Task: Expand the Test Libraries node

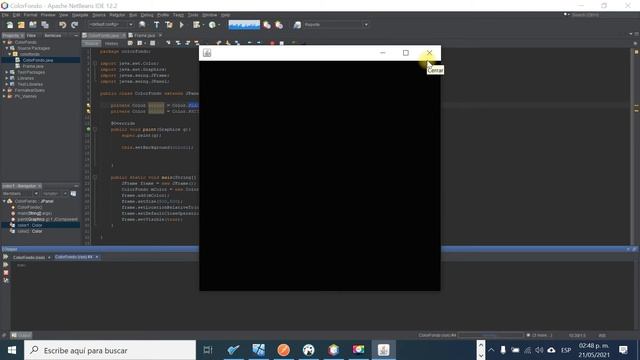Action: pyautogui.click(x=7, y=84)
